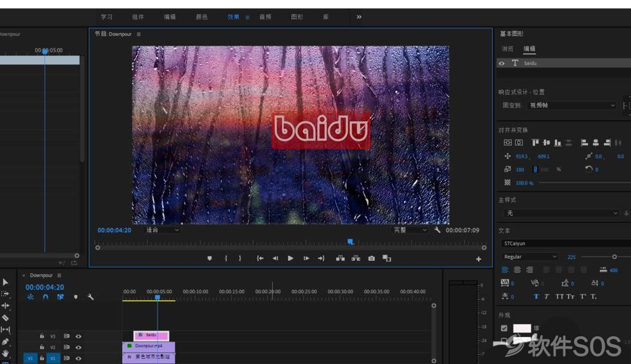
Task: Open the Comparison View button
Action: [387, 259]
